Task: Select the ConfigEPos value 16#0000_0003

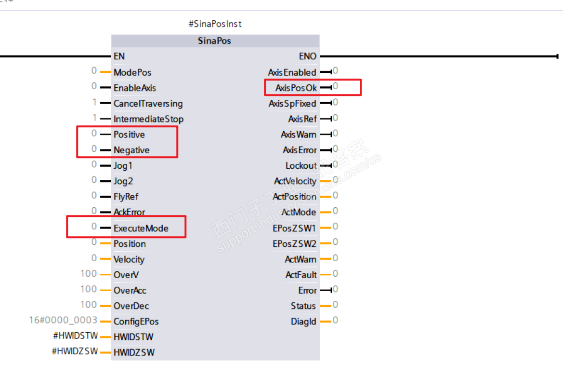Action: (x=64, y=320)
